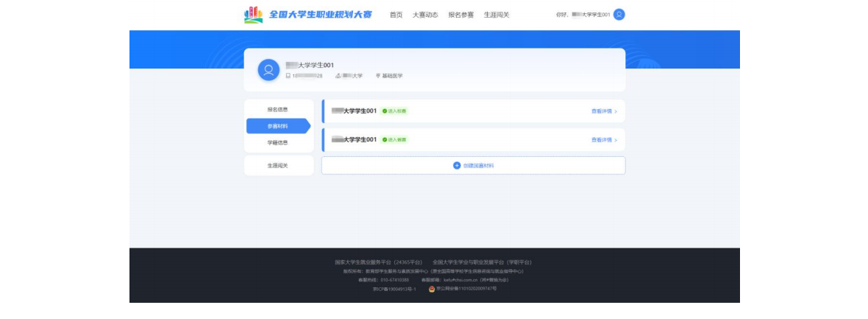Open the 生涯闯关 sidebar item
The height and width of the screenshot is (319, 868).
pos(277,166)
